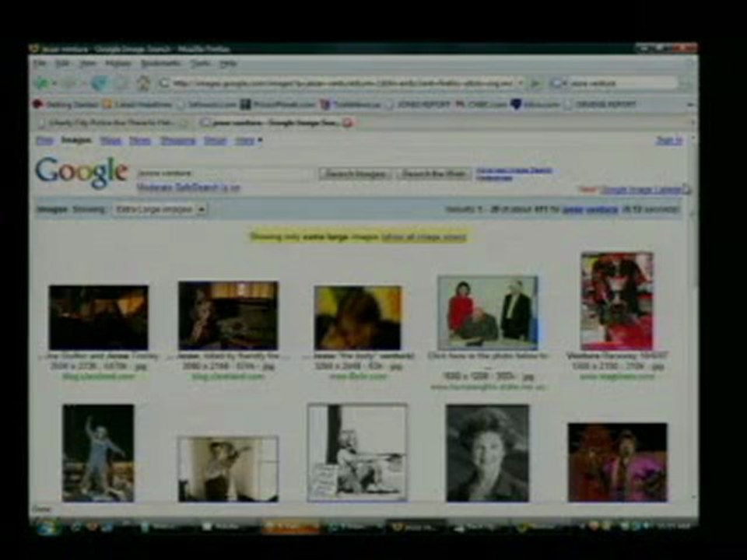Click the Google logo
747x560 pixels.
click(82, 172)
